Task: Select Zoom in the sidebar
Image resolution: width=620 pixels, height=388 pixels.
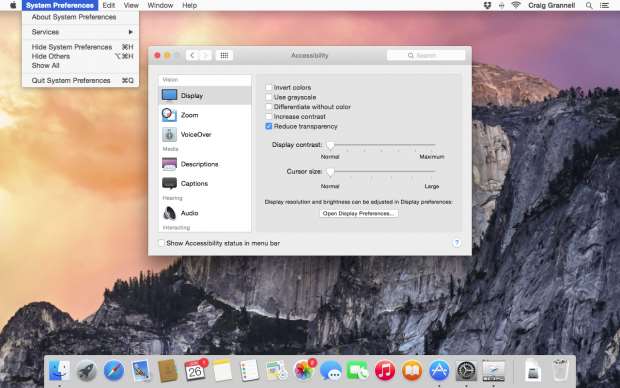Action: (x=205, y=115)
